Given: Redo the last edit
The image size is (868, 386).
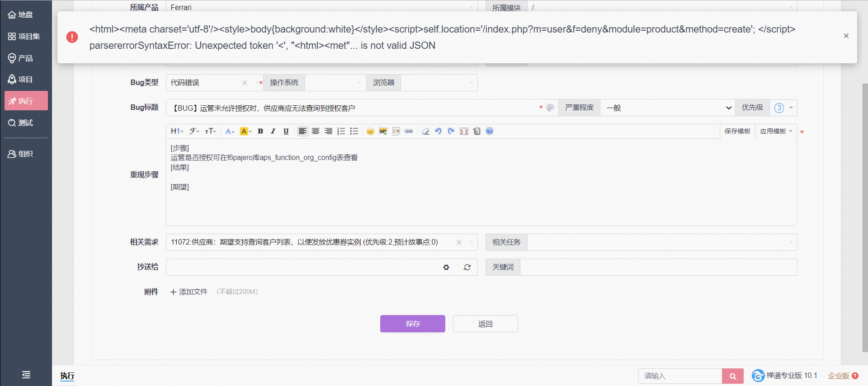Looking at the screenshot, I should tap(451, 131).
